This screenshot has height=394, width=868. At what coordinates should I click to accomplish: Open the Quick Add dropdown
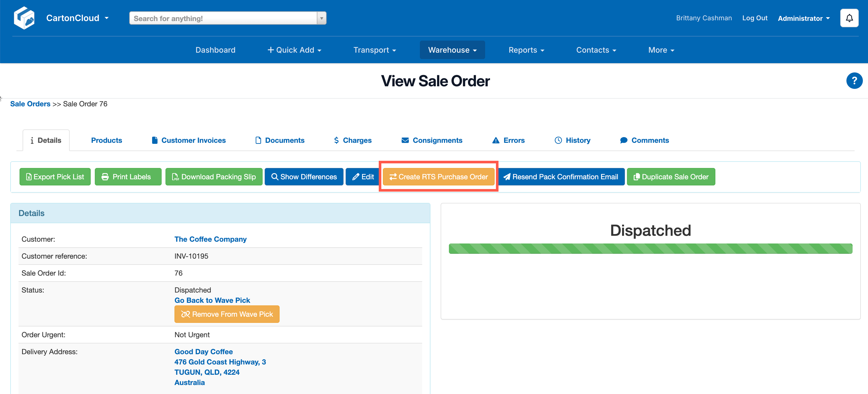294,50
